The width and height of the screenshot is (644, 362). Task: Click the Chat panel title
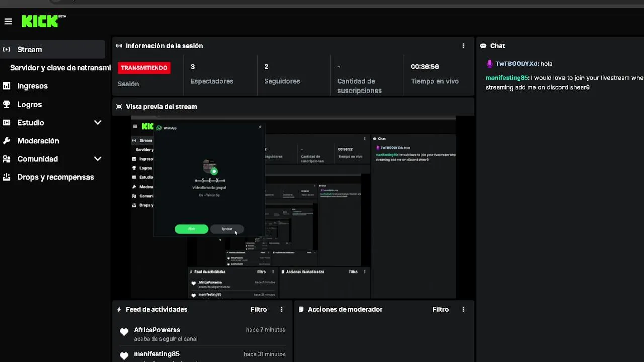click(x=497, y=46)
